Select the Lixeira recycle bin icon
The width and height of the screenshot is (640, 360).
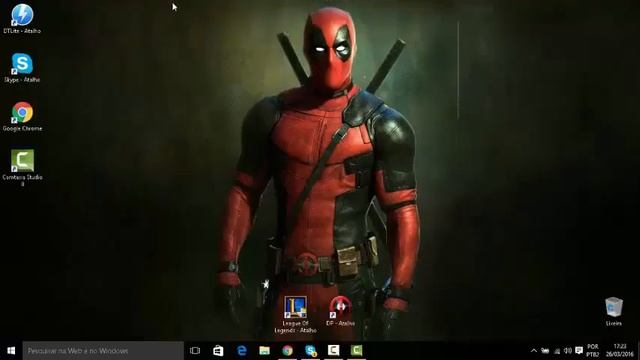tap(613, 311)
